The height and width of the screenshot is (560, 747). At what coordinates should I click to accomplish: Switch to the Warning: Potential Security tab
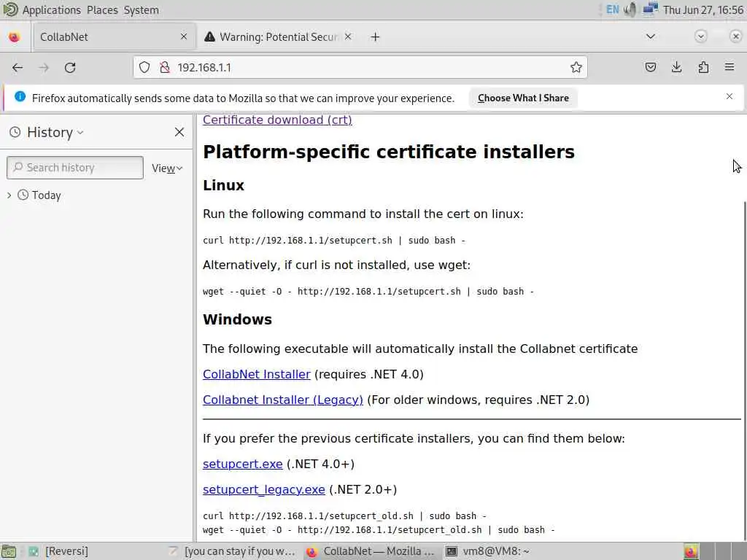(x=278, y=36)
